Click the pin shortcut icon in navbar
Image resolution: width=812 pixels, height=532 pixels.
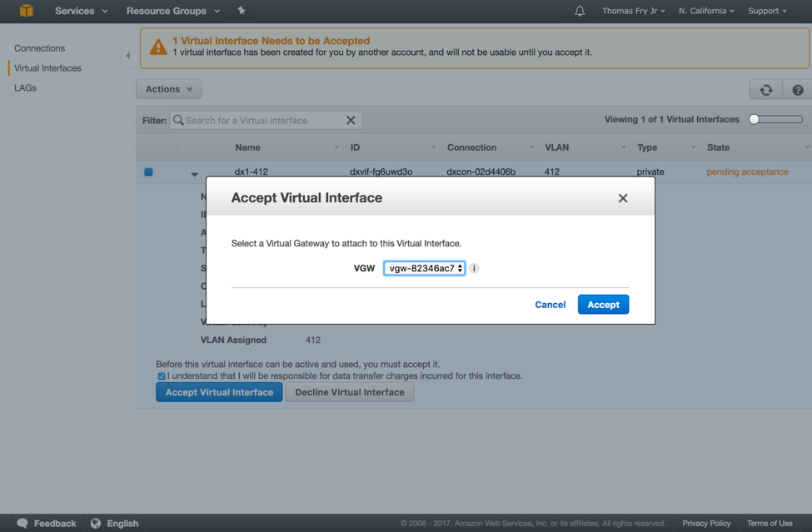click(x=242, y=11)
